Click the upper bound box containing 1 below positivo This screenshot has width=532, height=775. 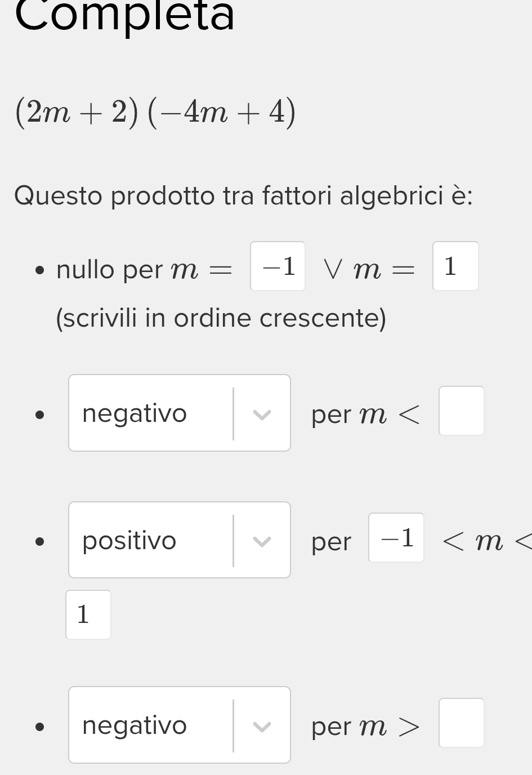click(x=88, y=614)
